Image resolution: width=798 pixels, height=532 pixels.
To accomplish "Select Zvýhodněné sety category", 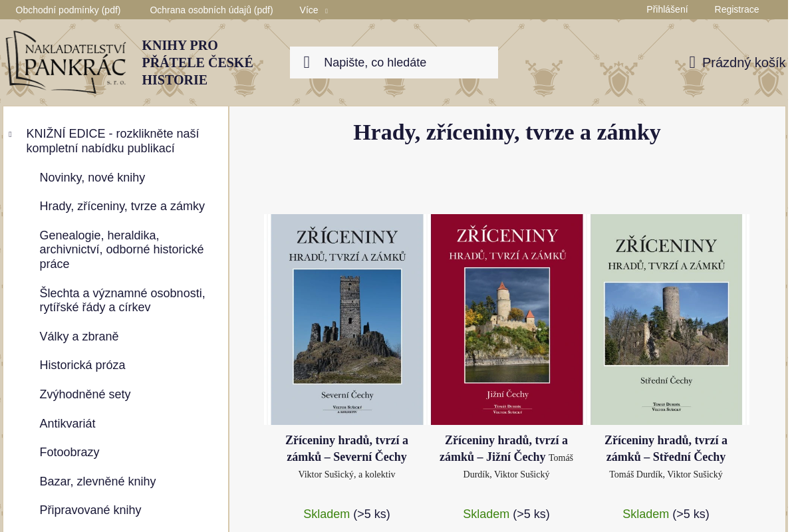I will pyautogui.click(x=84, y=394).
